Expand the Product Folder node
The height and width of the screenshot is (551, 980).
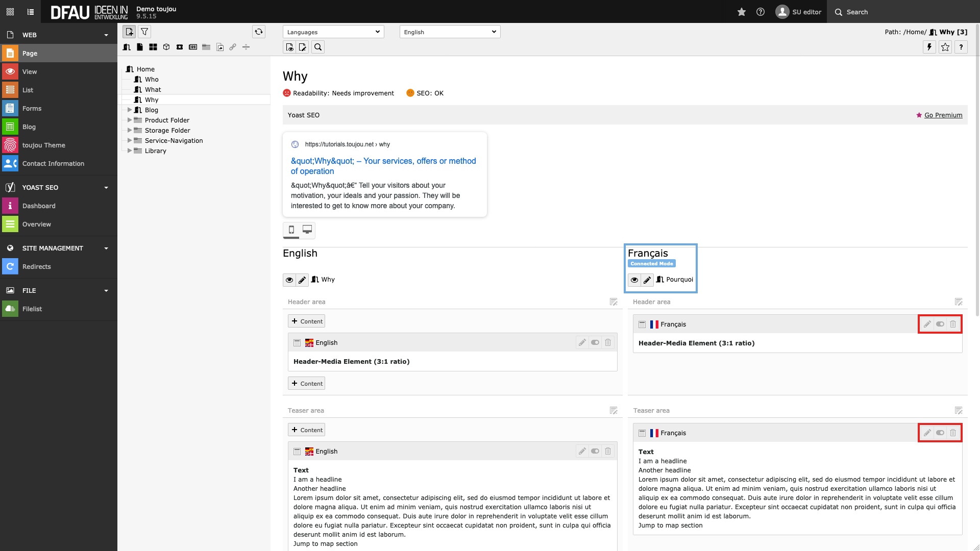(130, 120)
